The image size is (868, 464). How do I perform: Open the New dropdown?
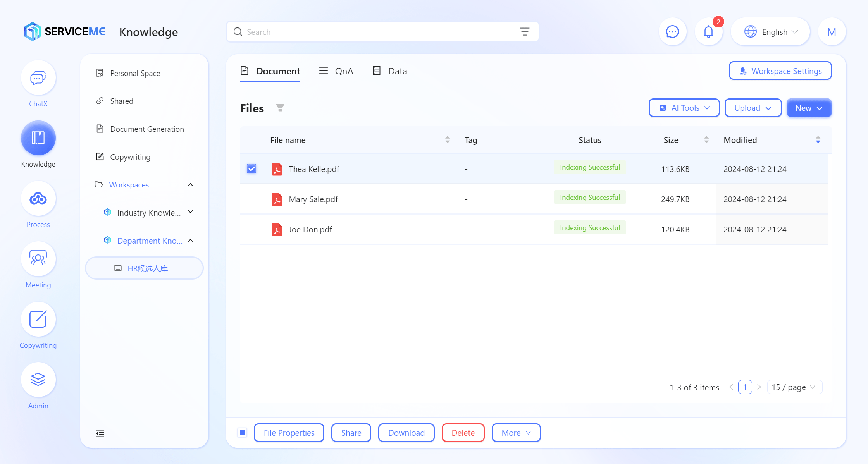click(809, 108)
